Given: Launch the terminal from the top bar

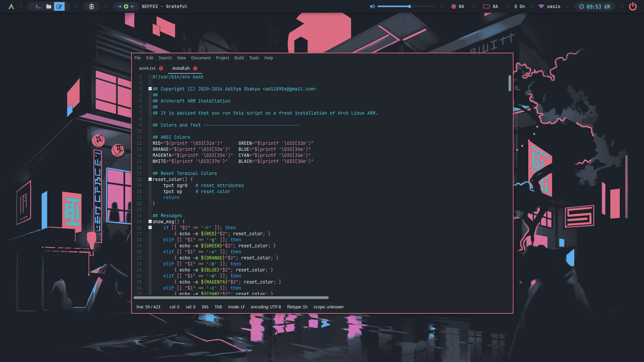Looking at the screenshot, I should 38,6.
